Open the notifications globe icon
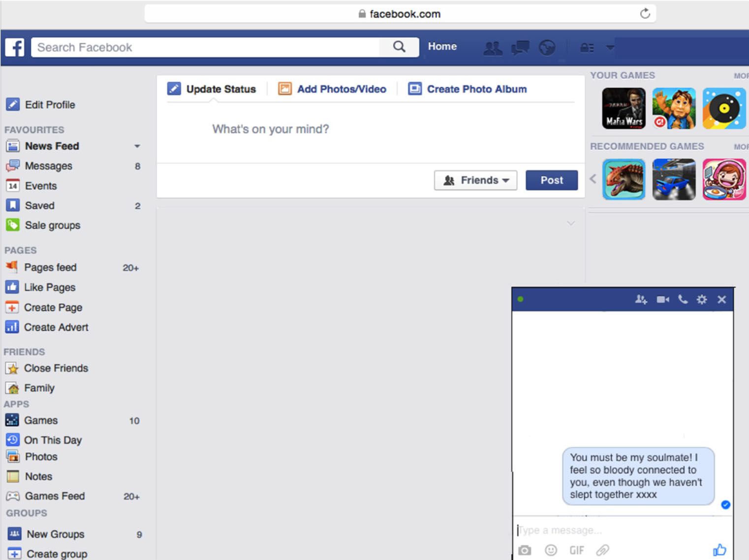This screenshot has height=560, width=749. click(x=547, y=48)
